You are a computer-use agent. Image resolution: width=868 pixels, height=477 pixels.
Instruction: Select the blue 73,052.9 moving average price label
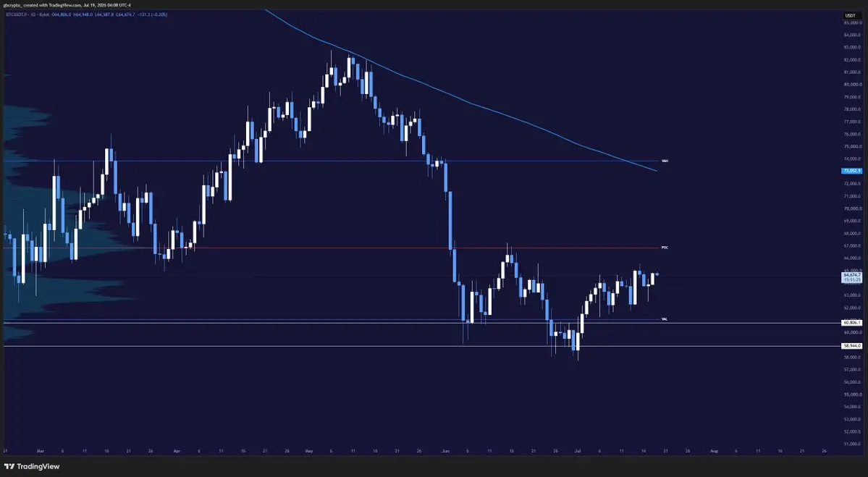click(852, 171)
